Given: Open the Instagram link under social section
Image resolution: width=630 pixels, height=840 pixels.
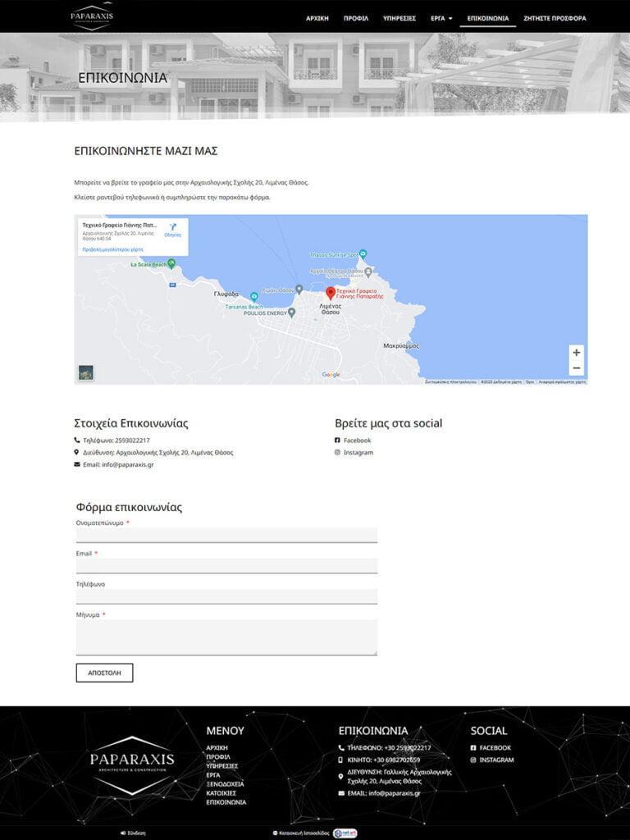Looking at the screenshot, I should click(x=358, y=453).
